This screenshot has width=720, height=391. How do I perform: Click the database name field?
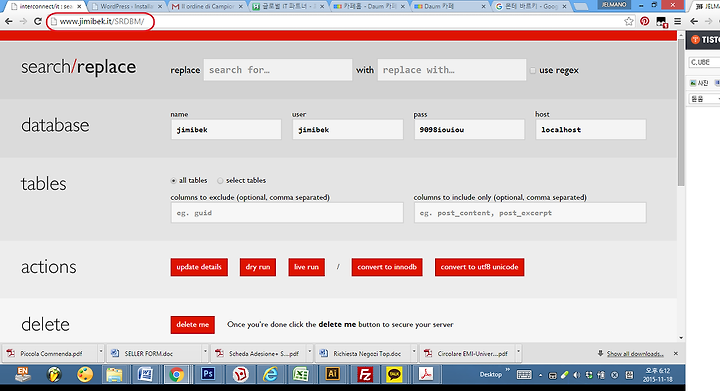coord(226,129)
